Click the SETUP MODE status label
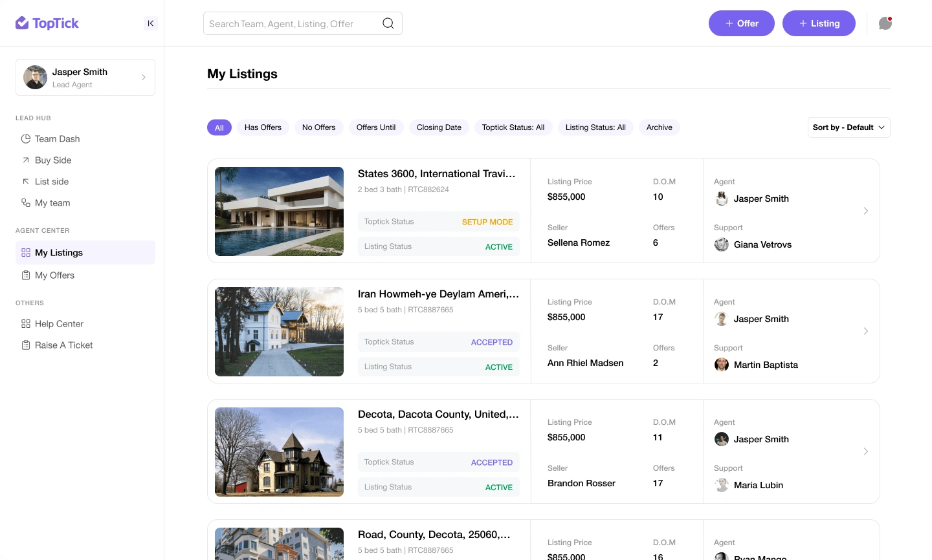The image size is (932, 560). [487, 222]
